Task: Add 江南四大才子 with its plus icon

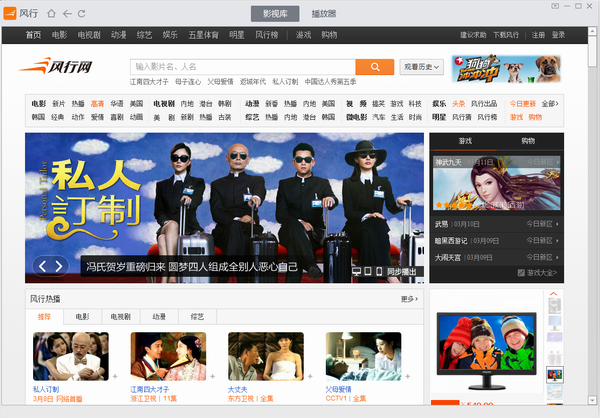Action: click(x=212, y=376)
